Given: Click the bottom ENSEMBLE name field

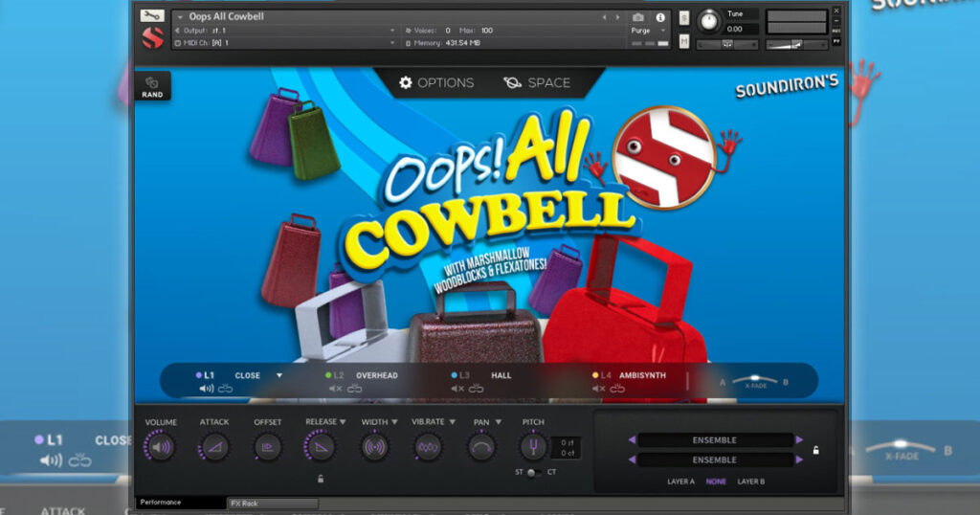Looking at the screenshot, I should 715,460.
